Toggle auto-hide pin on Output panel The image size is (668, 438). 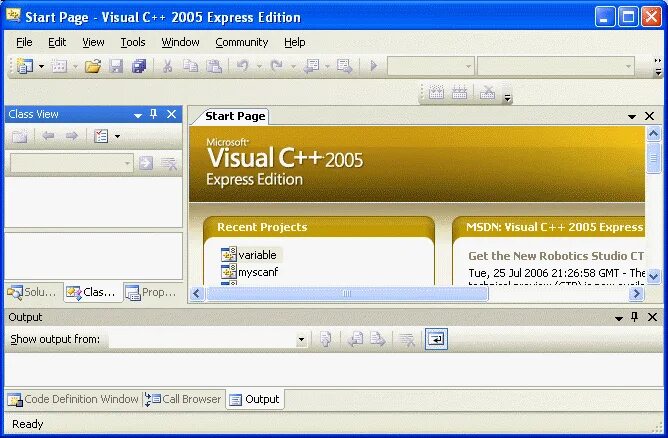[635, 317]
